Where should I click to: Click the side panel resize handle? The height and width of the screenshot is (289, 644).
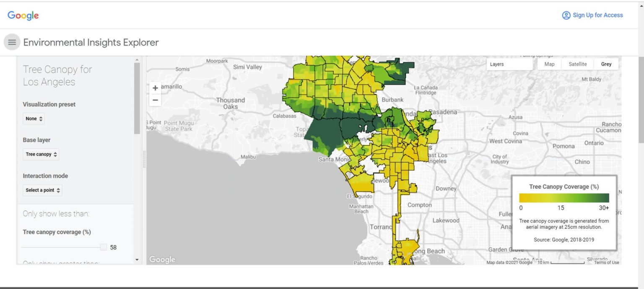pyautogui.click(x=145, y=160)
